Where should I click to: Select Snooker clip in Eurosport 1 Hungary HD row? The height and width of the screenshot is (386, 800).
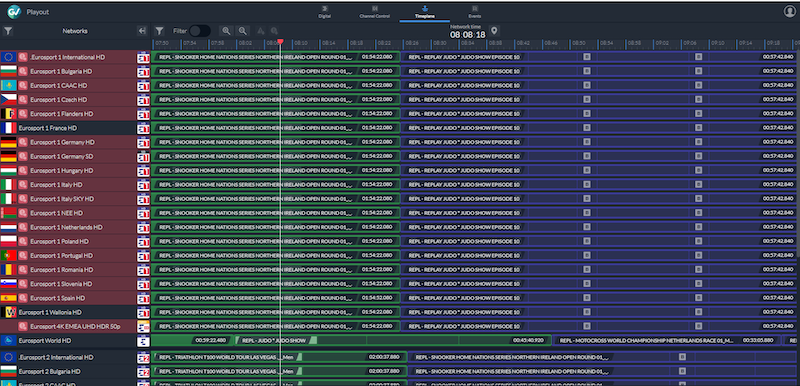(276, 170)
